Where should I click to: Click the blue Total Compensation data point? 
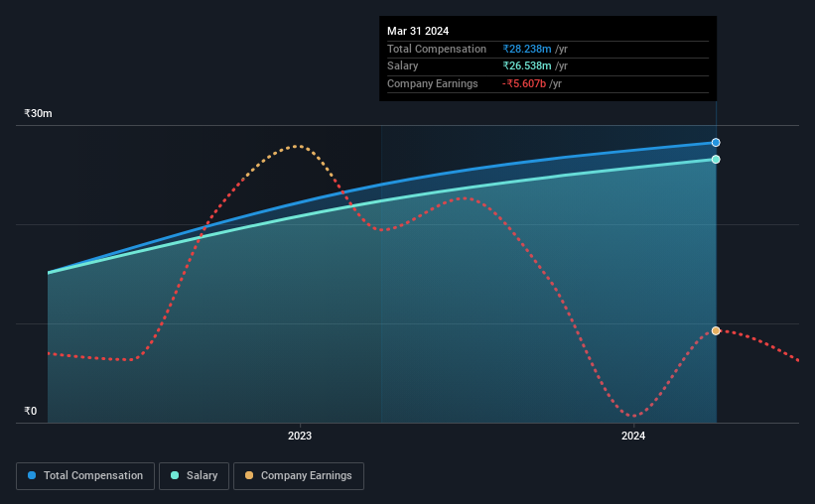click(716, 142)
